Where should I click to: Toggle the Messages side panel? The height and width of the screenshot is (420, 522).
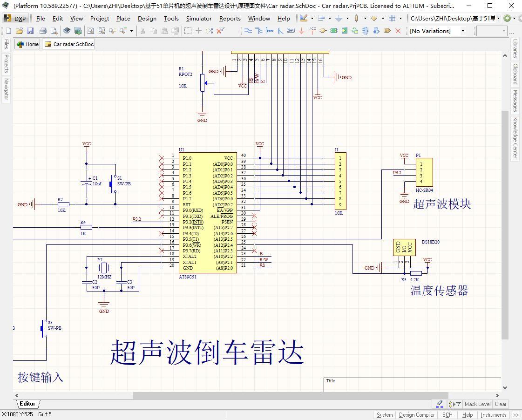tap(515, 101)
